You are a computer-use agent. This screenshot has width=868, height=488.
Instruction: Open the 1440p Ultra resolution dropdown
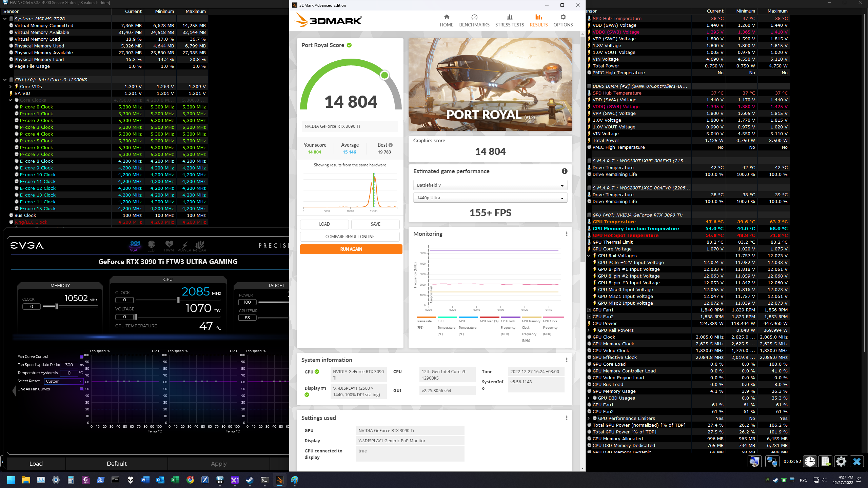coord(490,198)
